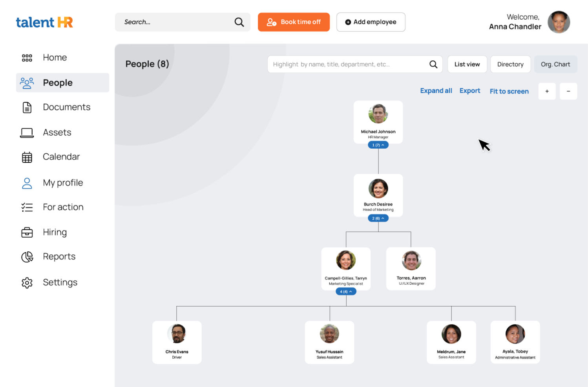Open Settings using the gear icon
588x387 pixels.
27,283
